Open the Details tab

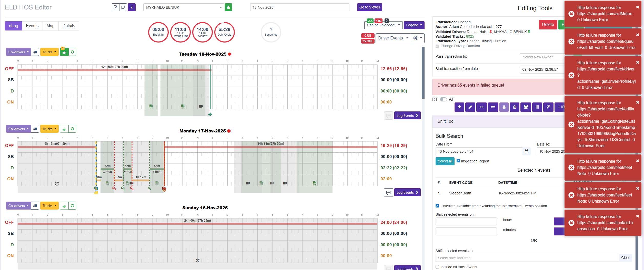pyautogui.click(x=69, y=26)
